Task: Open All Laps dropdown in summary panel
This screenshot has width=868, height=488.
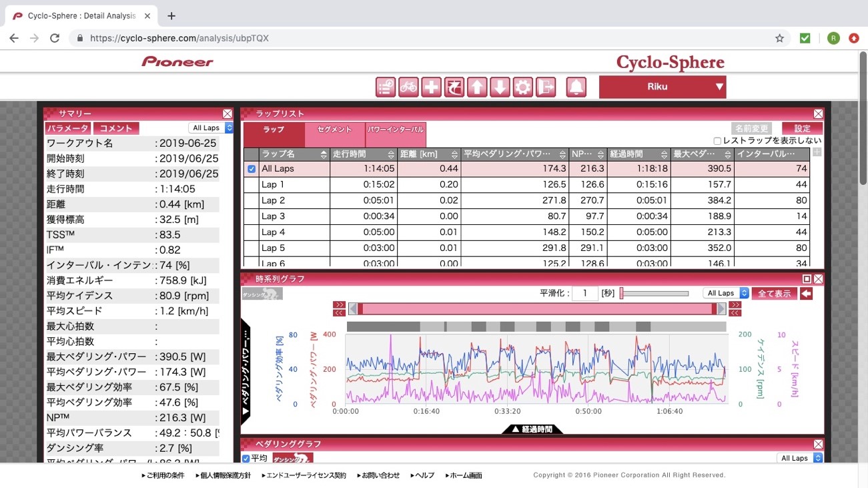Action: (211, 128)
